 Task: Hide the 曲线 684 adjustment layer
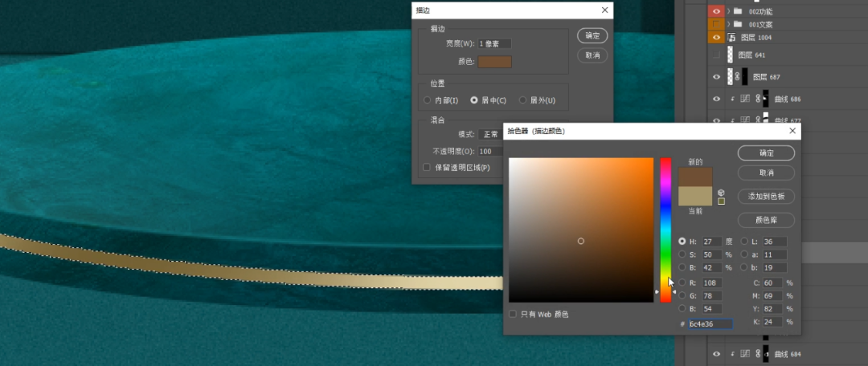coord(716,354)
